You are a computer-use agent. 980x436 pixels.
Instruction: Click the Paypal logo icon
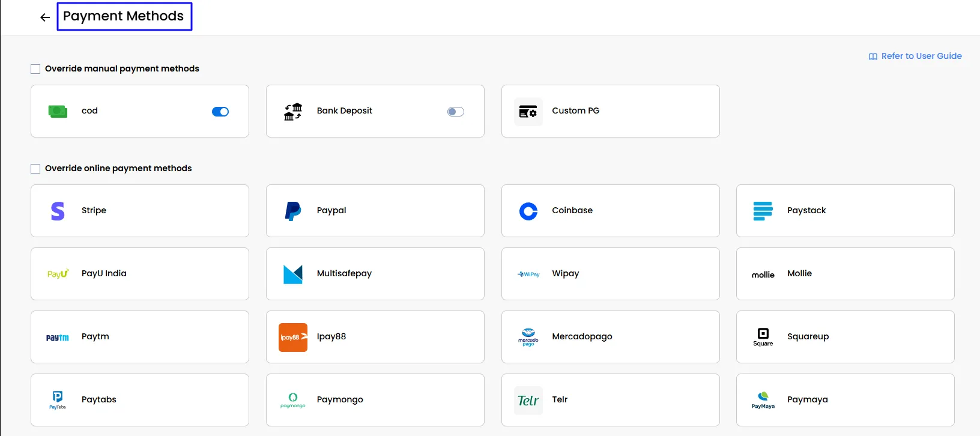pos(293,211)
